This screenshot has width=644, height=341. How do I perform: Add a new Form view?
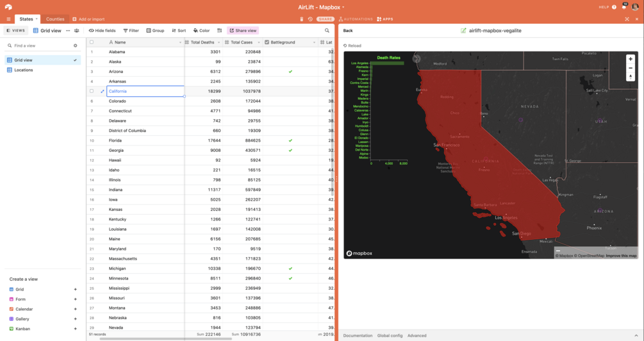pyautogui.click(x=75, y=299)
